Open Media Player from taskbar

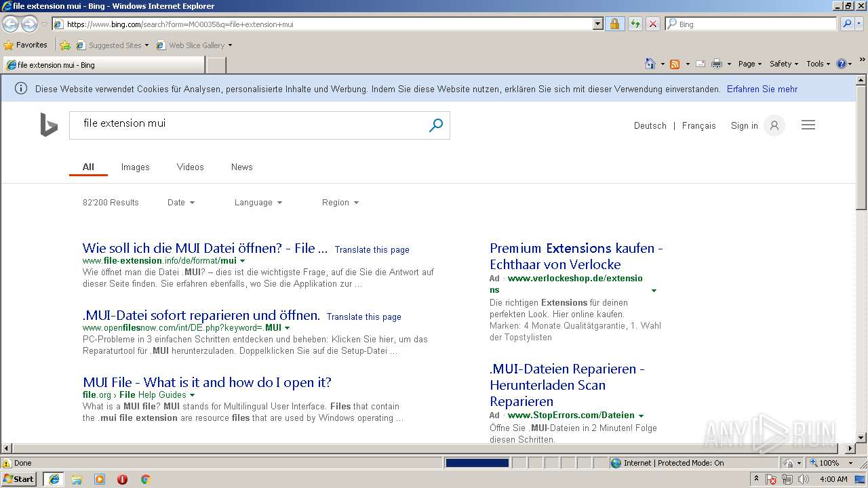point(100,479)
